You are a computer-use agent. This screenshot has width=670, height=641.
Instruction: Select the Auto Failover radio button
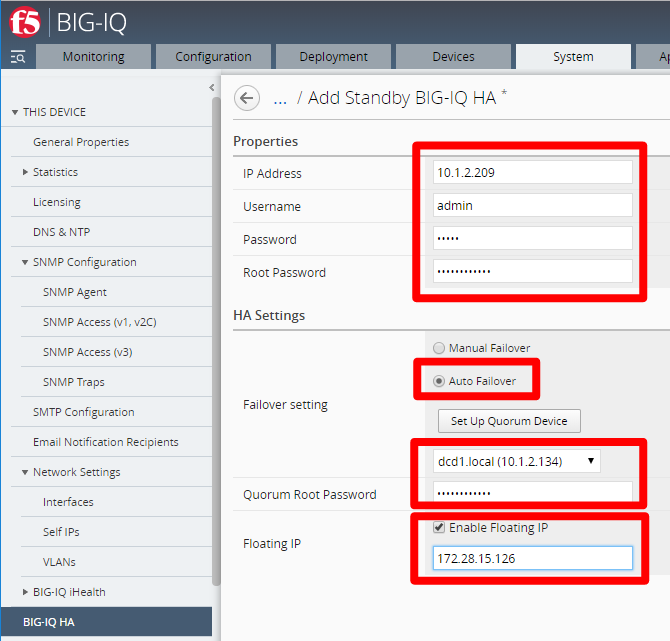click(x=439, y=381)
